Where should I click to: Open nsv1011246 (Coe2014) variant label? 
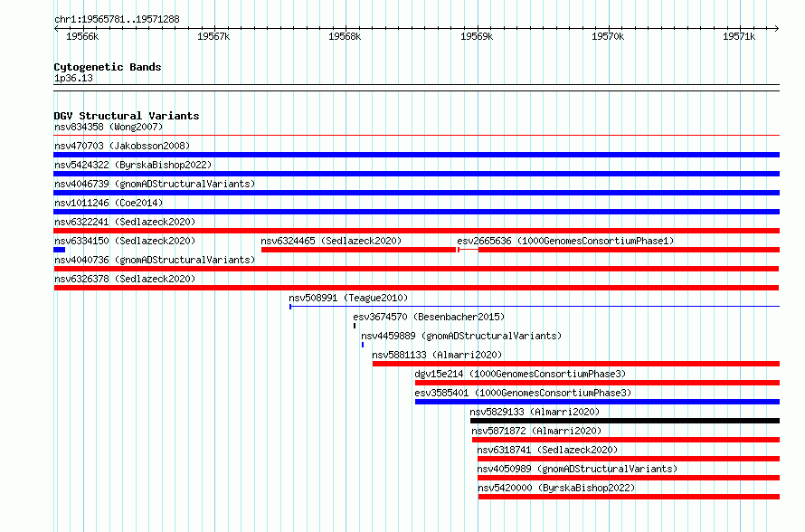point(109,203)
